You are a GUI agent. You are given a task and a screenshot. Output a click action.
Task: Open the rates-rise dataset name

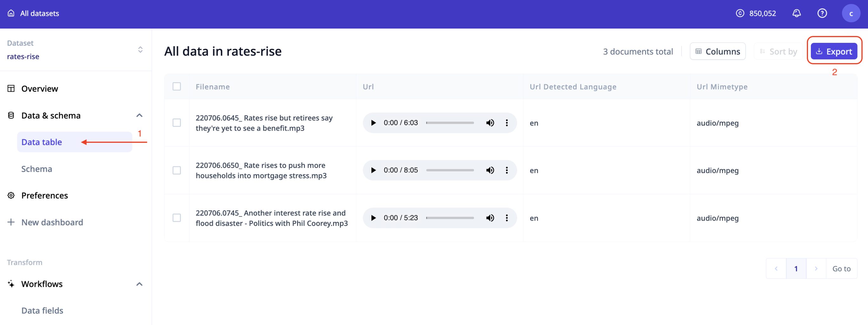point(23,56)
